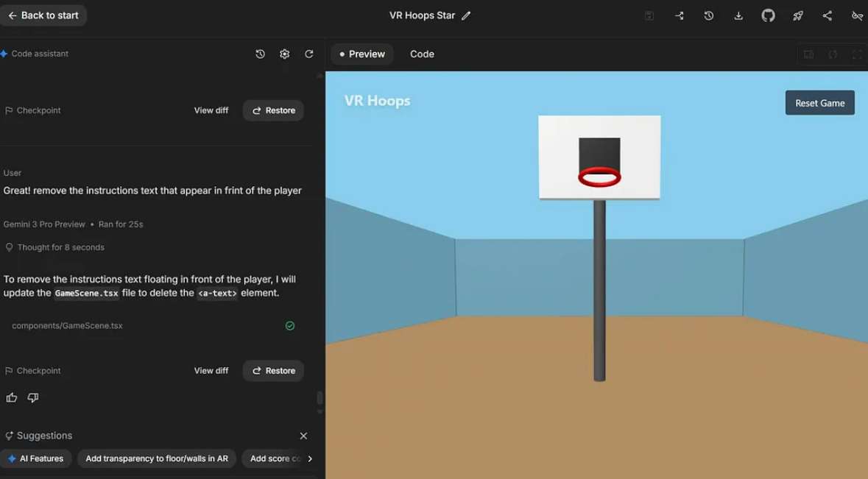This screenshot has height=479, width=868.
Task: Open components/GameScene.tsx file entry
Action: [x=67, y=325]
